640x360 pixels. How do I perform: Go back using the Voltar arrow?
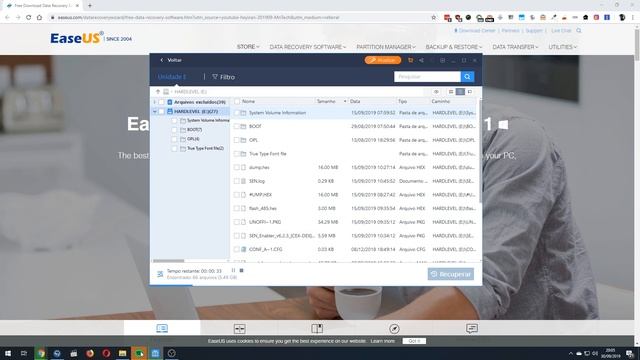(x=162, y=60)
